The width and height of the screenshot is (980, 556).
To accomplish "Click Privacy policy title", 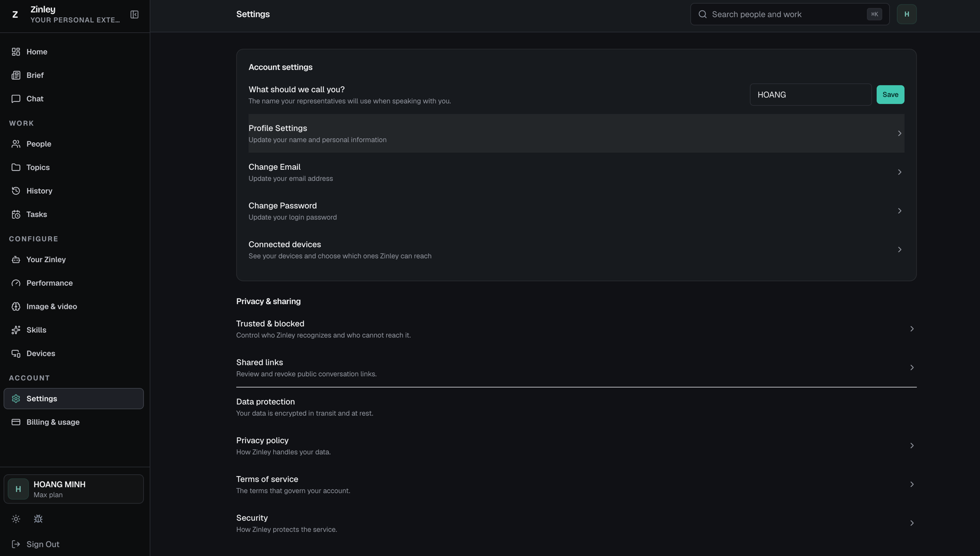I will (x=262, y=440).
